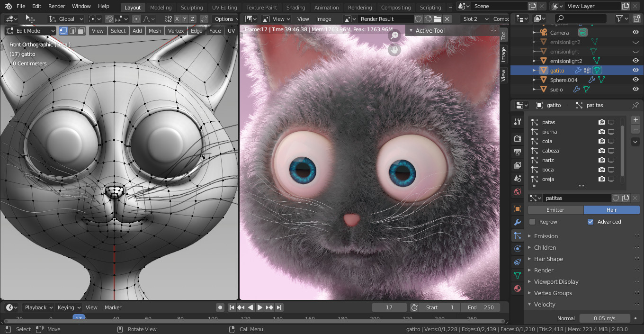Click the zoom magnifier gizmo in render view
The height and width of the screenshot is (334, 644).
coord(394,36)
